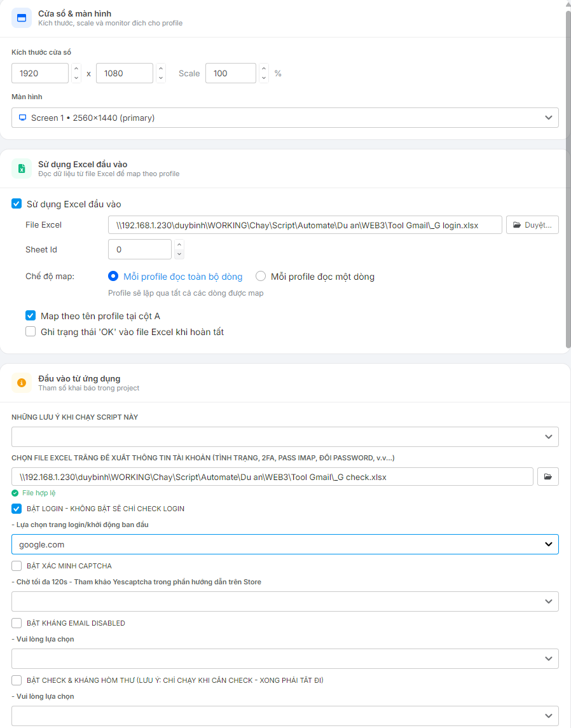The height and width of the screenshot is (728, 571).
Task: Click the Duyệt... browse button
Action: (x=532, y=224)
